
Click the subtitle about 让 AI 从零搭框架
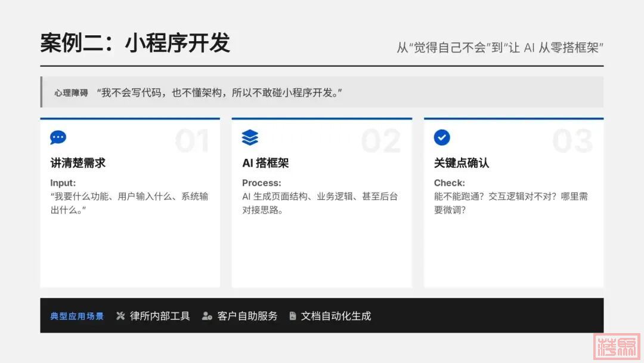500,48
